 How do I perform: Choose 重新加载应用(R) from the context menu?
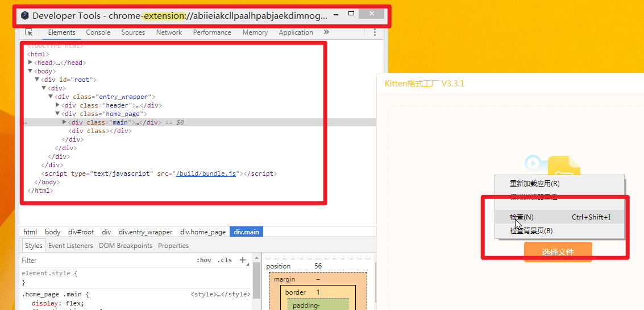pyautogui.click(x=559, y=183)
